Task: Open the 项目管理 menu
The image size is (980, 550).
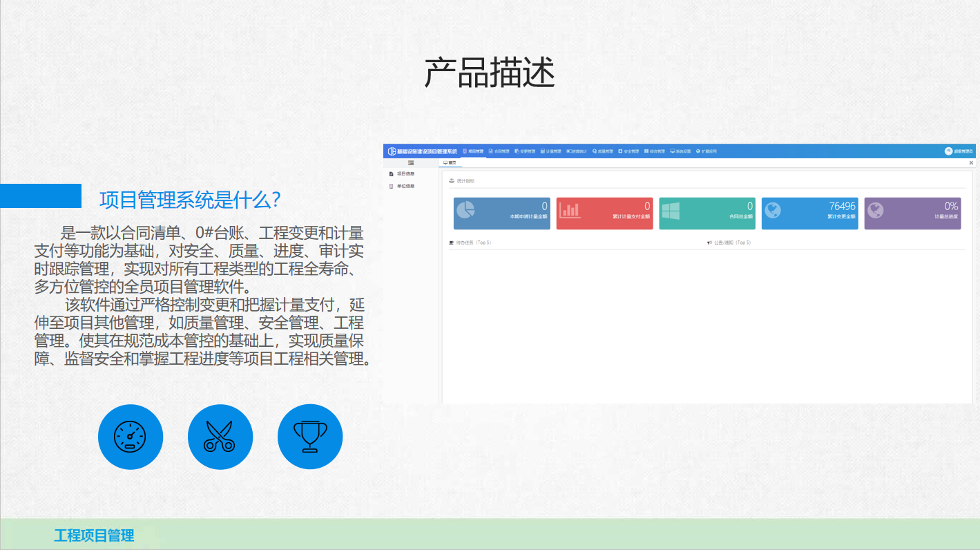Action: pos(473,151)
